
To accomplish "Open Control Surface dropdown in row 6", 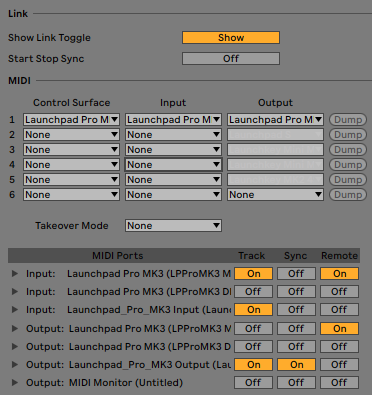I will 71,195.
